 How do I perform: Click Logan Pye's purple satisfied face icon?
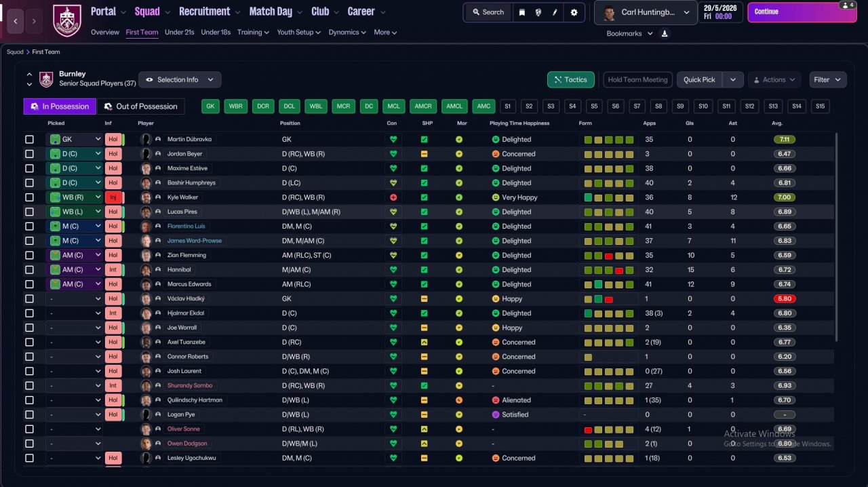tap(496, 414)
